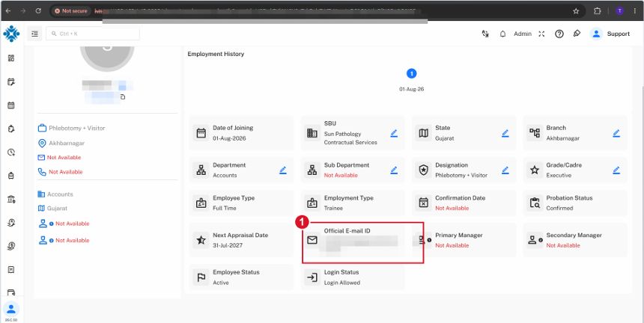
Task: Click the Not secure site badge
Action: (71, 11)
